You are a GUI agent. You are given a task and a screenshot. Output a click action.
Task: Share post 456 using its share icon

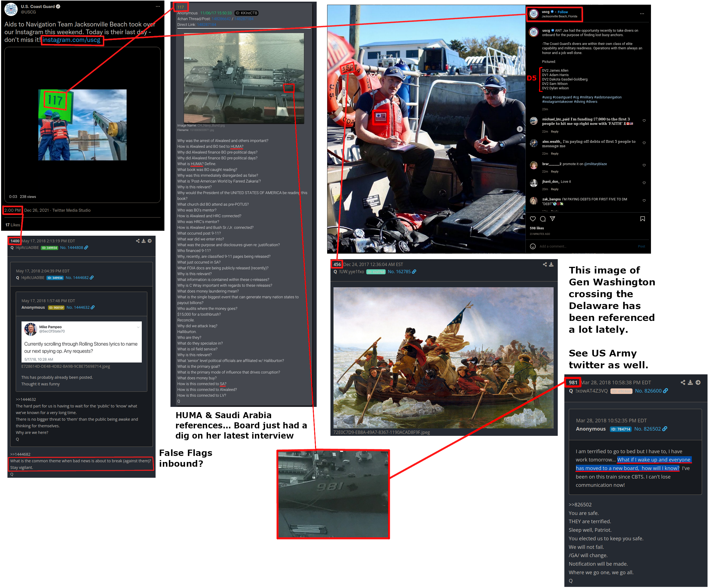coord(545,265)
